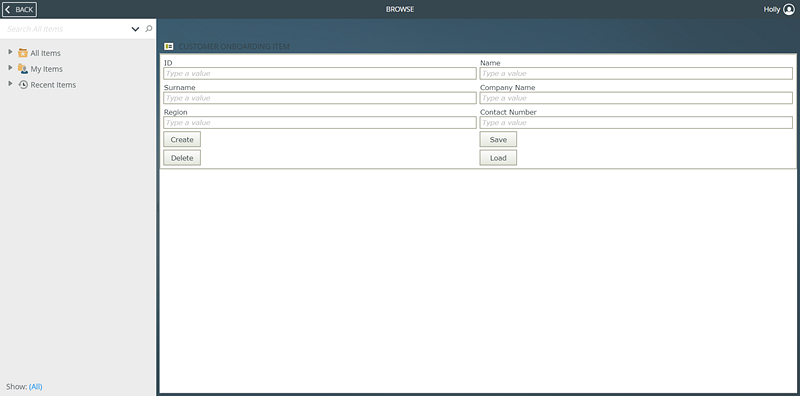The width and height of the screenshot is (800, 396).
Task: Expand the All Items tree node
Action: pos(10,52)
